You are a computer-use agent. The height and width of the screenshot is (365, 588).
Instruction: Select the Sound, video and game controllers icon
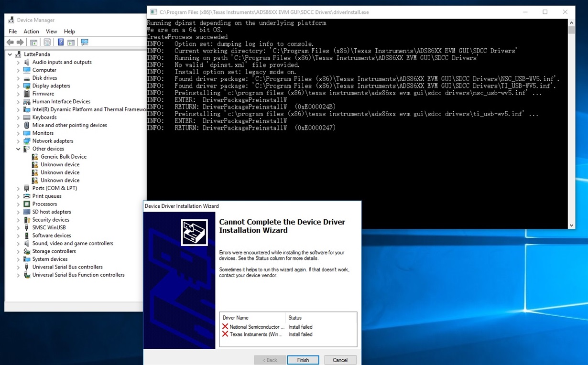coord(27,243)
